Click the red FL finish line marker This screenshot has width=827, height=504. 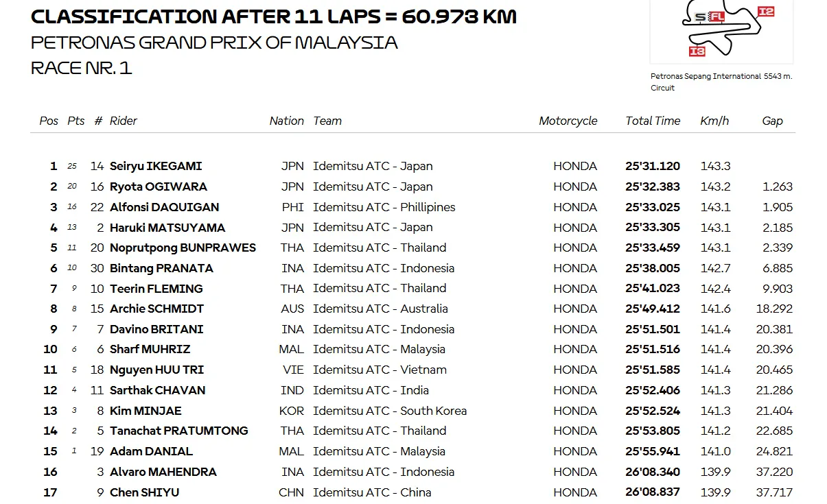(x=716, y=16)
